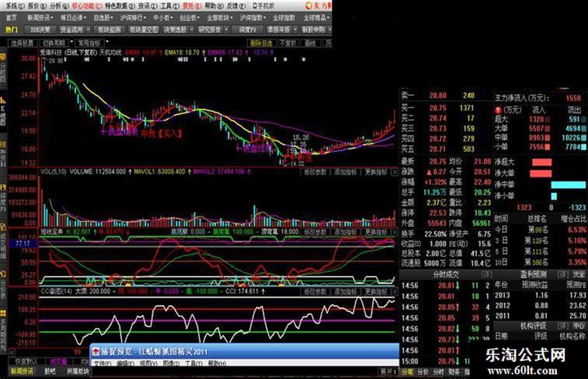588x379 pixels.
Task: Open the 股吧 bottom tab
Action: [50, 372]
